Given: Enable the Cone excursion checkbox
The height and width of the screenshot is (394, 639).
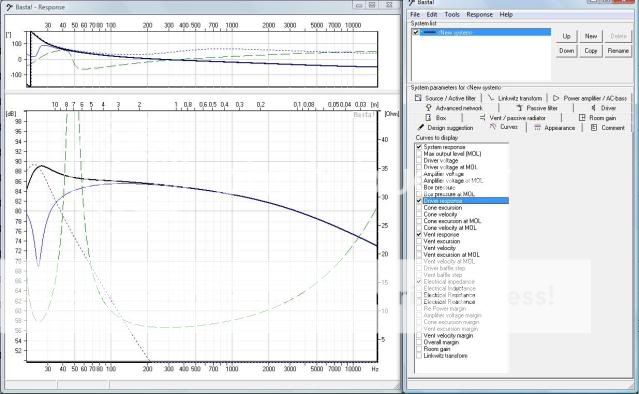Looking at the screenshot, I should [419, 207].
